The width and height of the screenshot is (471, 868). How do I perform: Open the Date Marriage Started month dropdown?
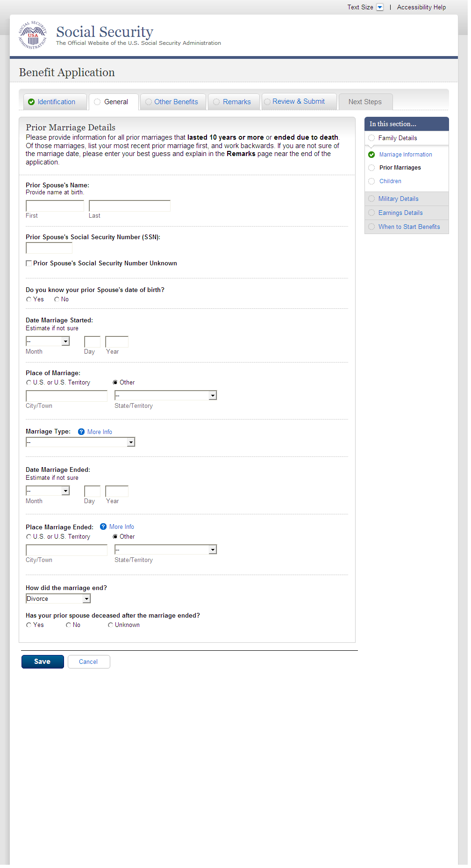48,342
